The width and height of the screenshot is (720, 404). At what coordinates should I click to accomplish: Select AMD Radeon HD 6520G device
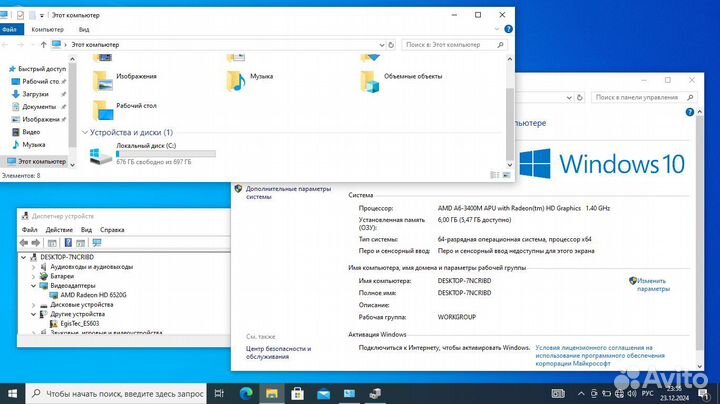coord(93,295)
